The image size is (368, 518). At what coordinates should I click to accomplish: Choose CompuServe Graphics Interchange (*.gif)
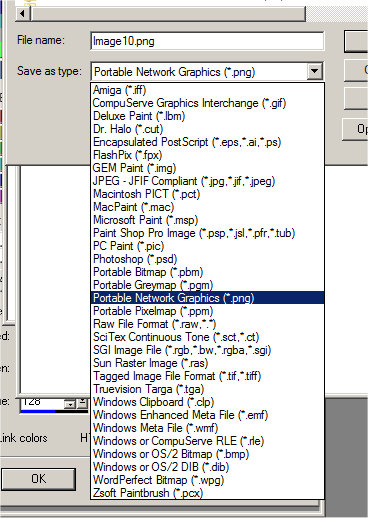(x=207, y=103)
